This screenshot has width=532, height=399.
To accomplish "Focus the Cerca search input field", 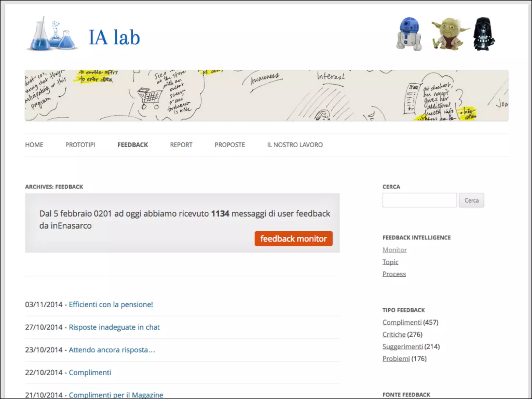I will [419, 200].
